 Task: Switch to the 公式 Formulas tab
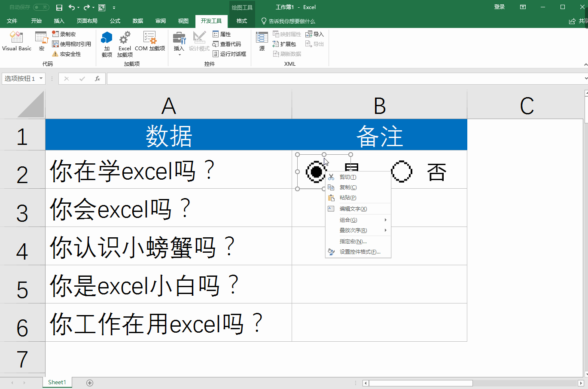(x=115, y=21)
